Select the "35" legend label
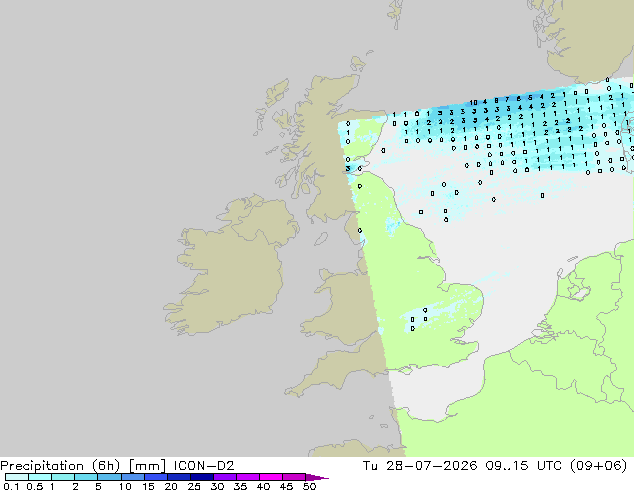 tap(240, 486)
